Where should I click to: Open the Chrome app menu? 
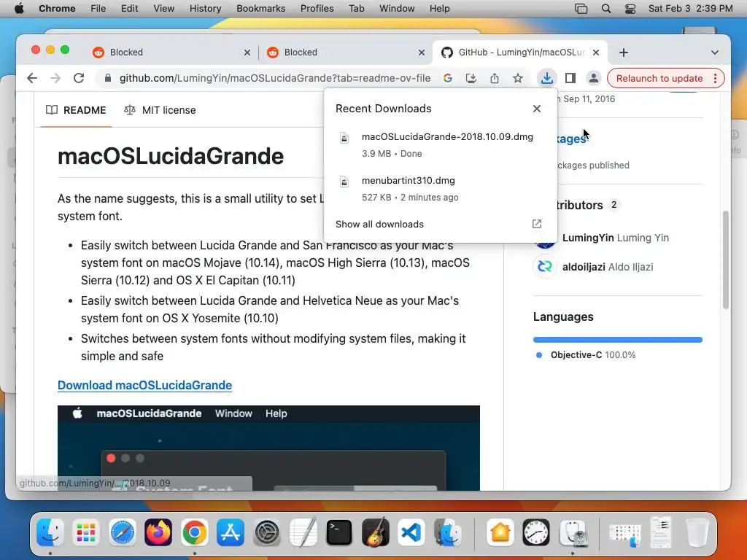click(x=57, y=9)
